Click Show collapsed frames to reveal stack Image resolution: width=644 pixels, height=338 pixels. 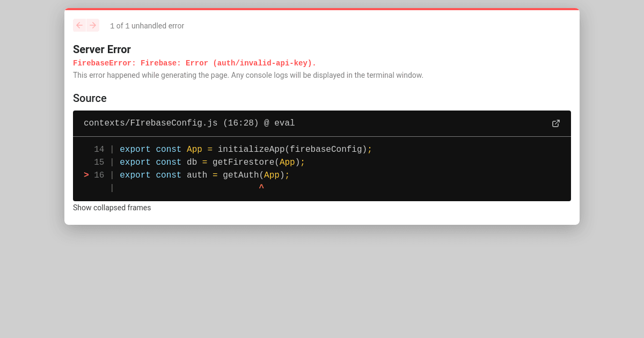tap(112, 208)
